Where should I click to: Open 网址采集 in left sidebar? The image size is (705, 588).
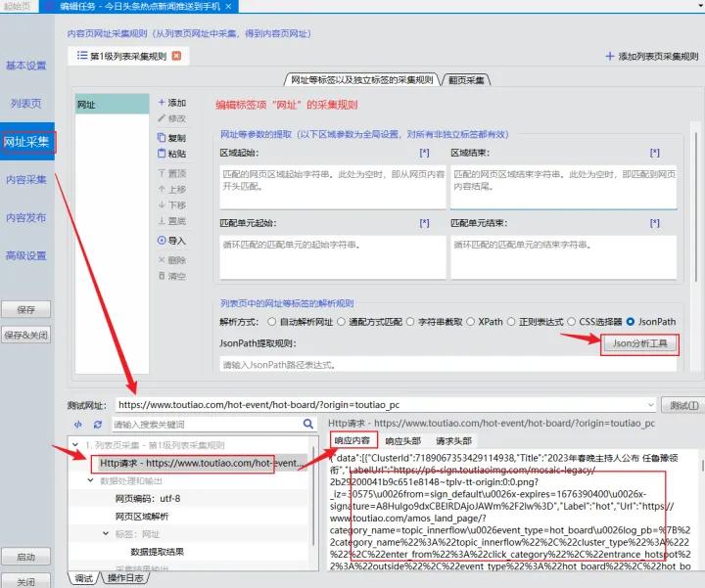click(27, 142)
